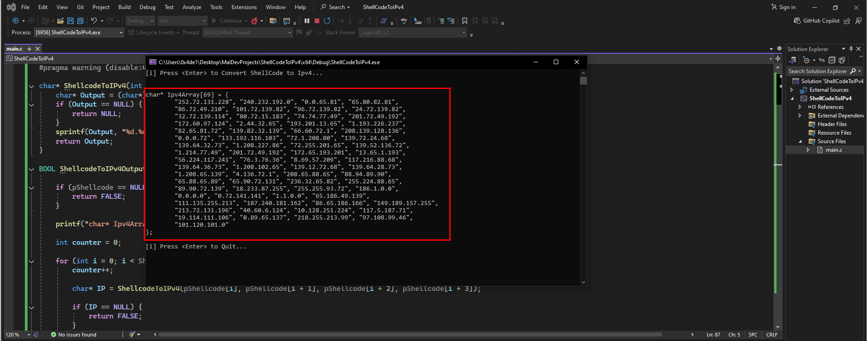Image resolution: width=868 pixels, height=341 pixels.
Task: Click the Send Feedback icon
Action: 858,21
